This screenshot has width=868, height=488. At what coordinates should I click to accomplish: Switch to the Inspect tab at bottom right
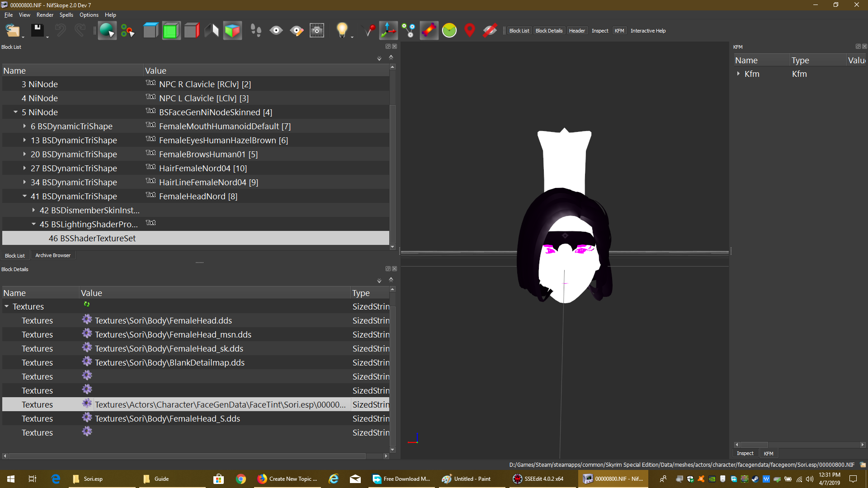coord(745,453)
